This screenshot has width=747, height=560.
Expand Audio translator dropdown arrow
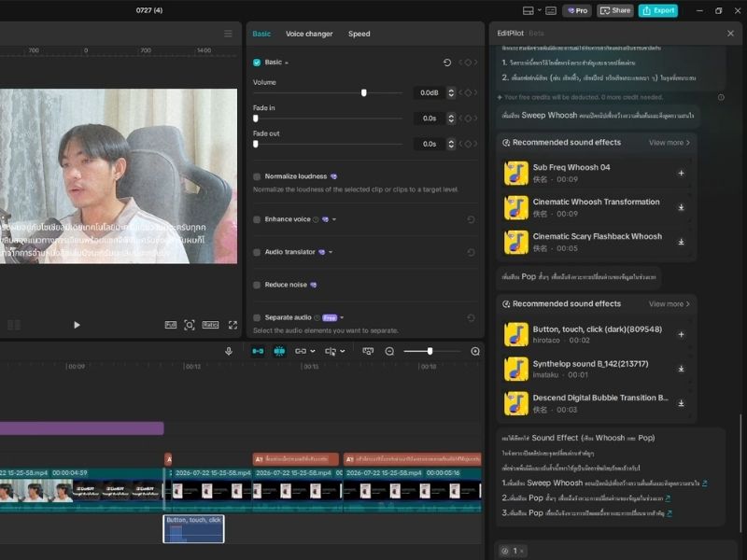pos(331,252)
